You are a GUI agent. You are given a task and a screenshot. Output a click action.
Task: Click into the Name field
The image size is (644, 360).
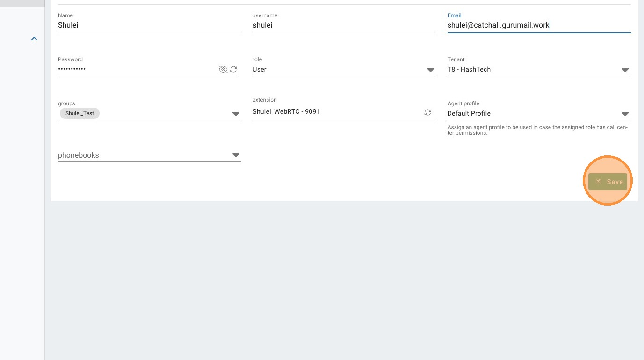point(149,25)
